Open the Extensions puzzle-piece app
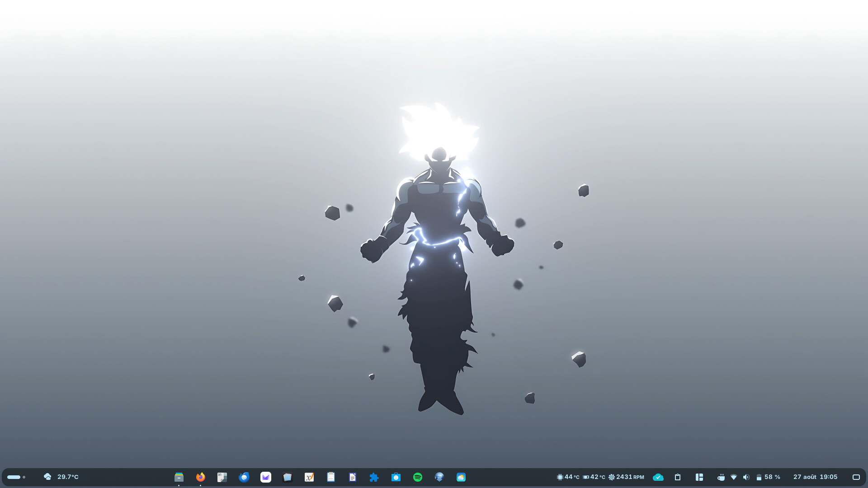The image size is (868, 488). 374,477
